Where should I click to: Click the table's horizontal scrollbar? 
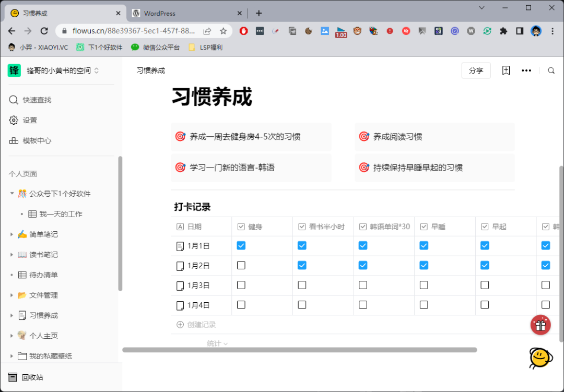(x=300, y=350)
